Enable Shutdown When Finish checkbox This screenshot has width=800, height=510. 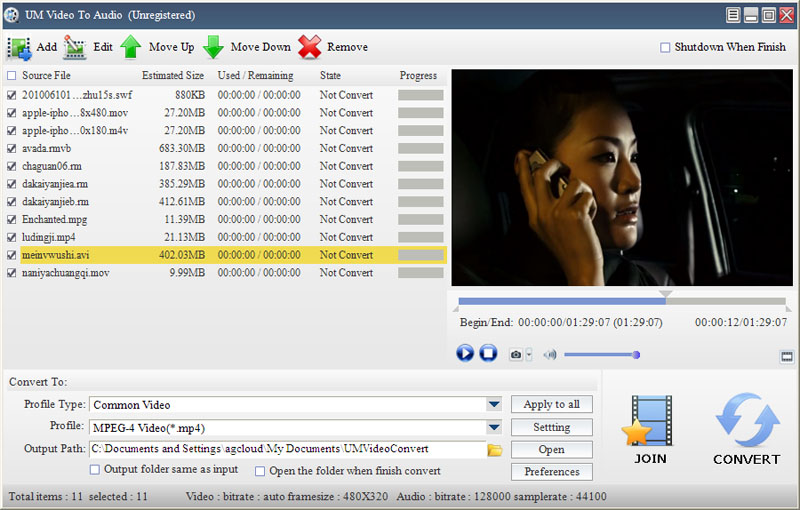click(666, 47)
